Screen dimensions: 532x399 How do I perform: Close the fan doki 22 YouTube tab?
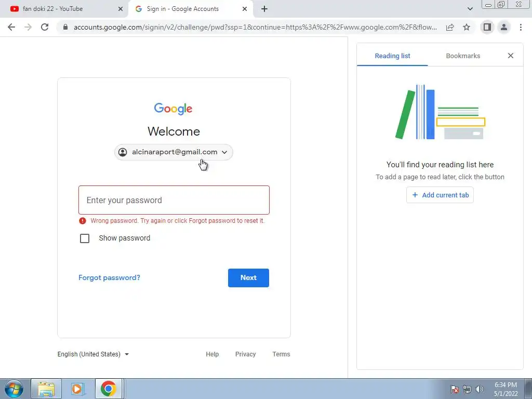(x=121, y=9)
